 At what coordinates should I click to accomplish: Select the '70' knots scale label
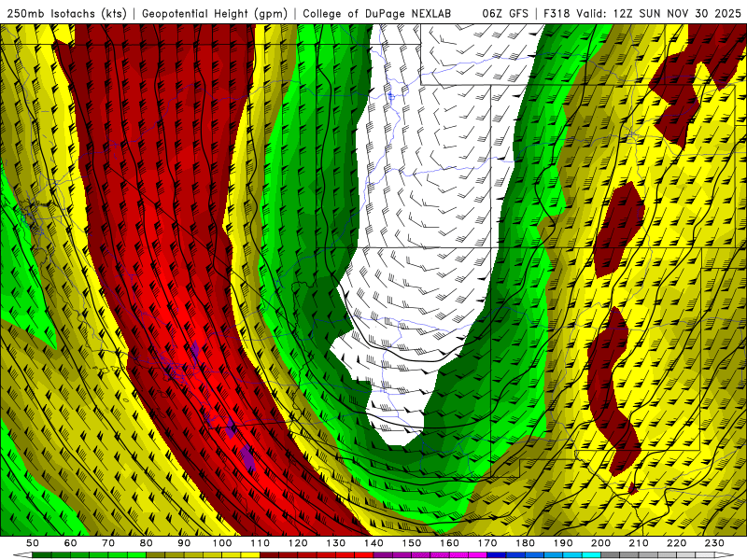(x=108, y=543)
